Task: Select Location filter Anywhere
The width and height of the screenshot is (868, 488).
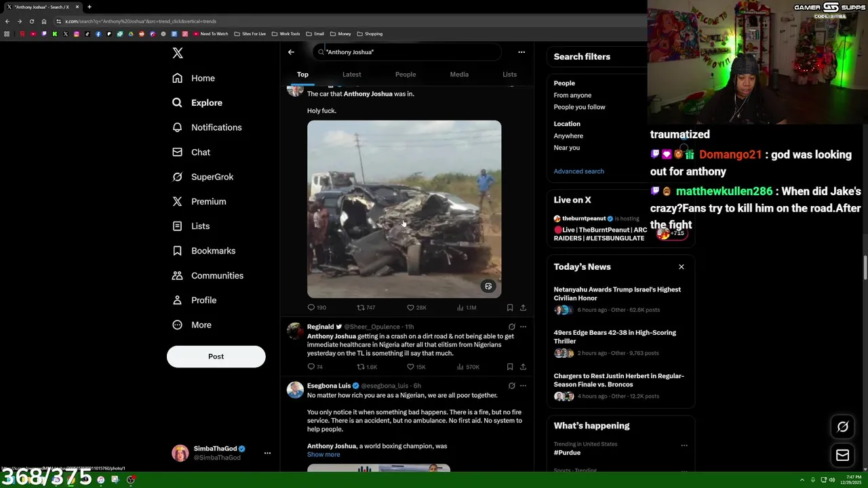Action: click(x=568, y=136)
